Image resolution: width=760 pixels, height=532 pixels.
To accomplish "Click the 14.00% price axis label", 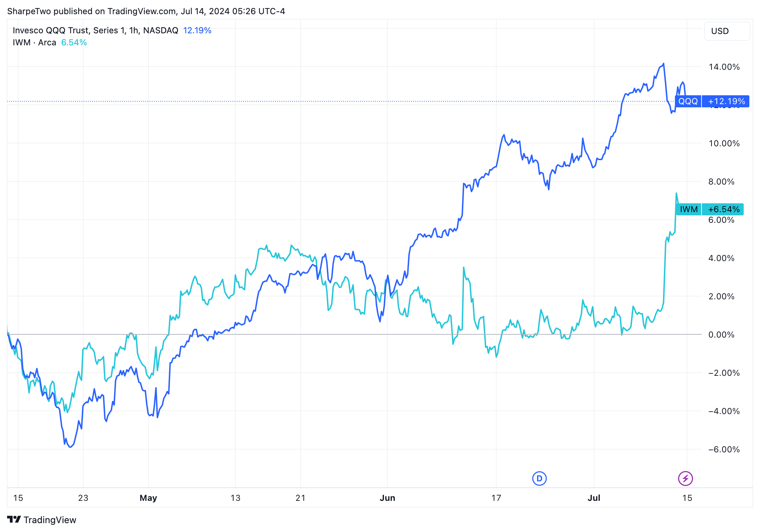I will coord(724,67).
